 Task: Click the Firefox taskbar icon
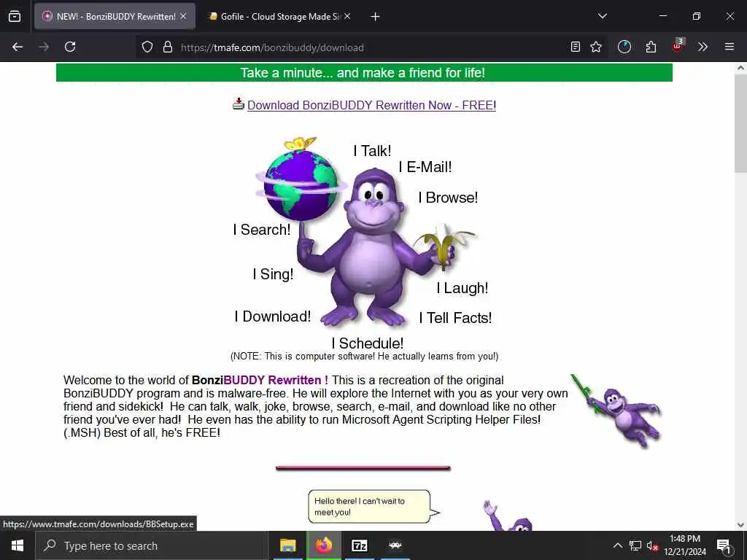click(x=323, y=545)
